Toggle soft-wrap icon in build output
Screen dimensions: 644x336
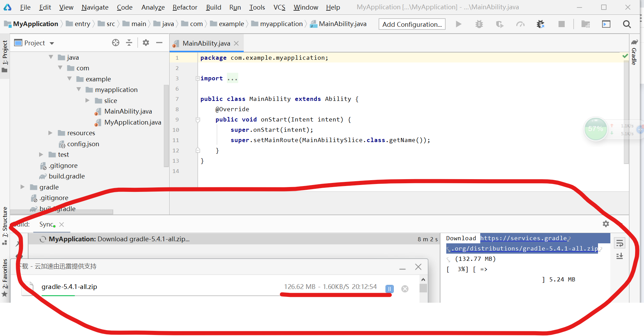[620, 243]
